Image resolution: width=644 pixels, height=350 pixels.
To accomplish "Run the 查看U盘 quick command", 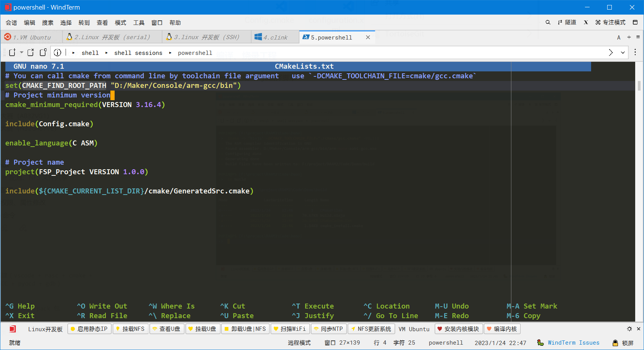I will coord(166,329).
